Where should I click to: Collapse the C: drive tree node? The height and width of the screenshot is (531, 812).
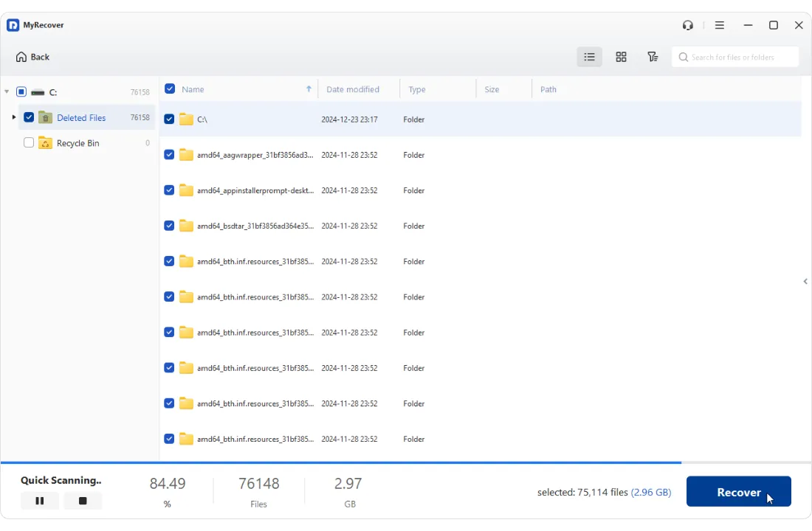point(7,92)
